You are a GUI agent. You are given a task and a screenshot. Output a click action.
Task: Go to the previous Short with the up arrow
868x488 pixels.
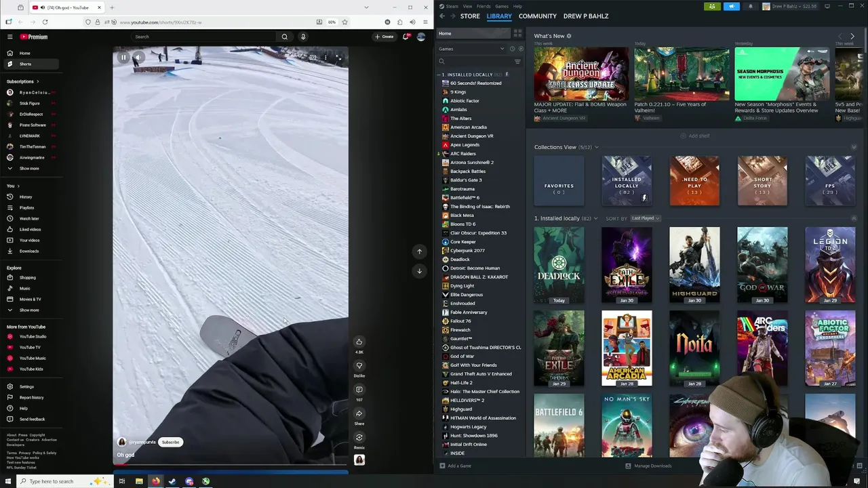tap(419, 251)
